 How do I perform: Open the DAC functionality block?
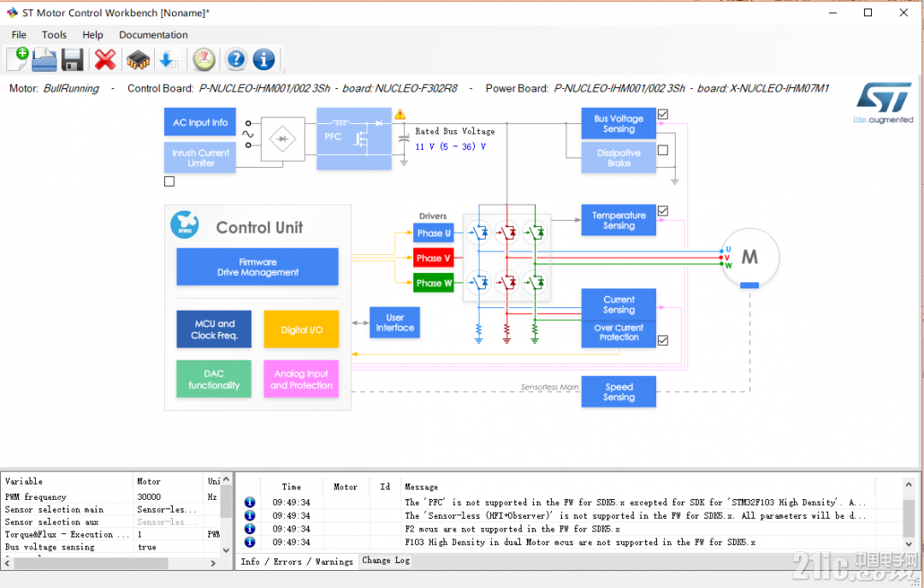[x=214, y=378]
